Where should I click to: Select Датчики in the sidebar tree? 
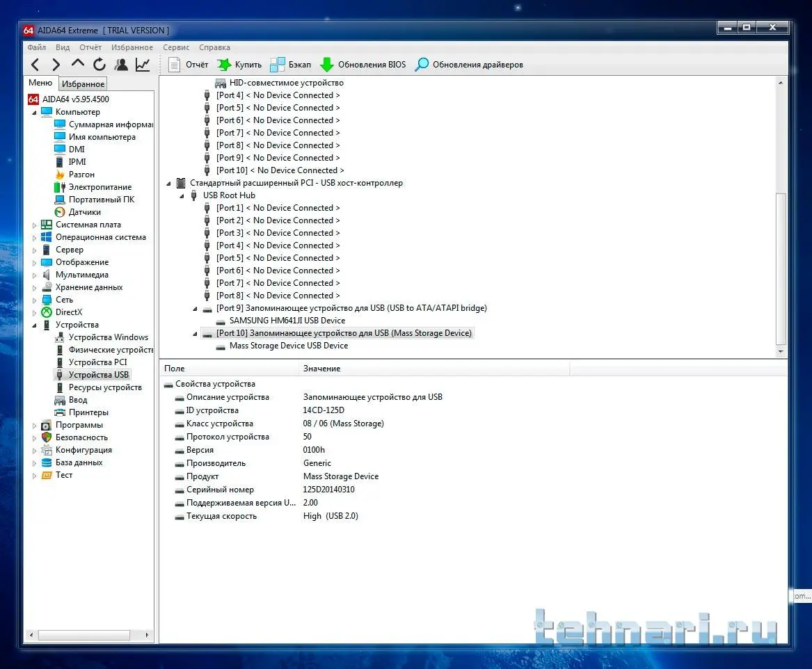[84, 212]
